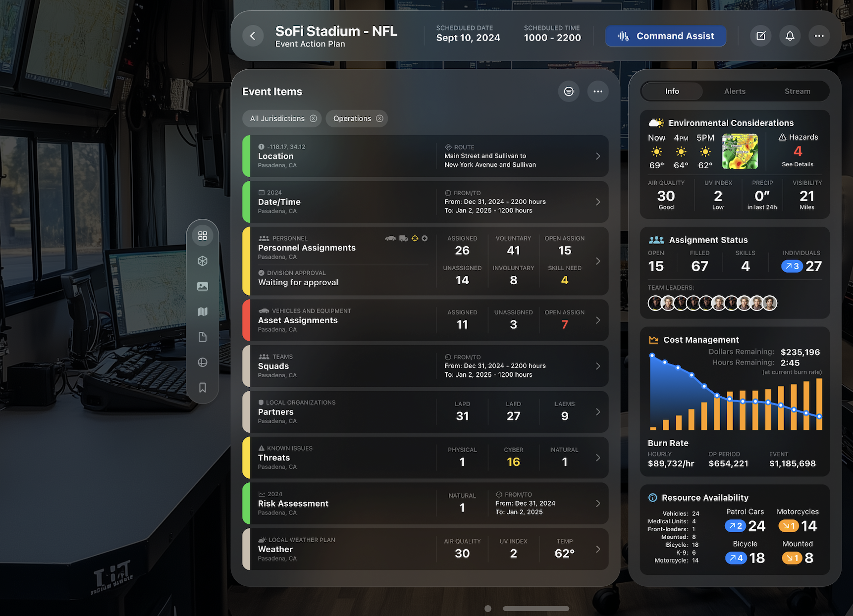Click Cyber threats count 16

pos(513,462)
